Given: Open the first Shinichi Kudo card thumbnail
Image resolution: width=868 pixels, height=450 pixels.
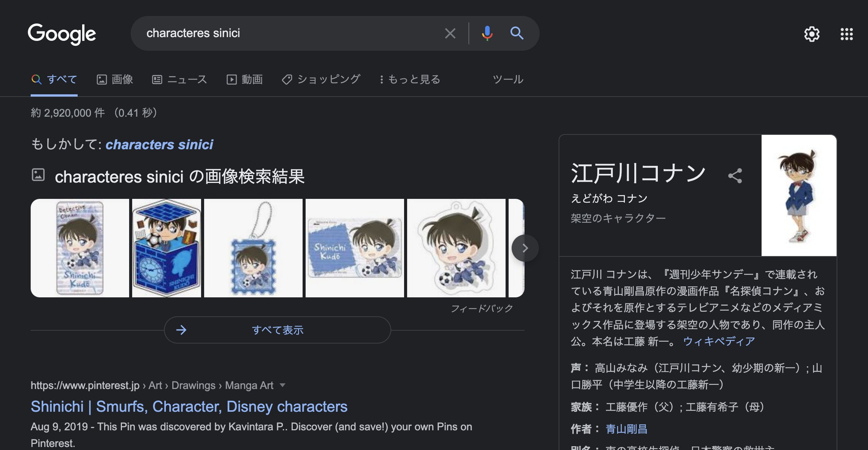Looking at the screenshot, I should [x=80, y=248].
